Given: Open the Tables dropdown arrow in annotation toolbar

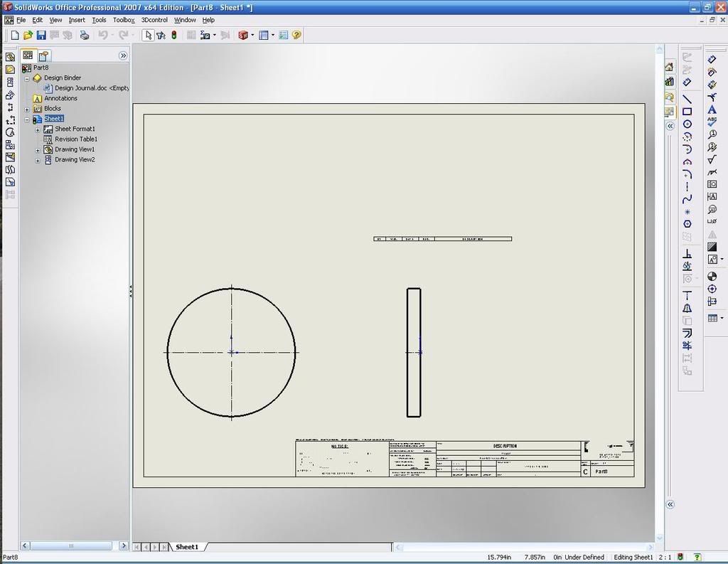Looking at the screenshot, I should [x=722, y=318].
